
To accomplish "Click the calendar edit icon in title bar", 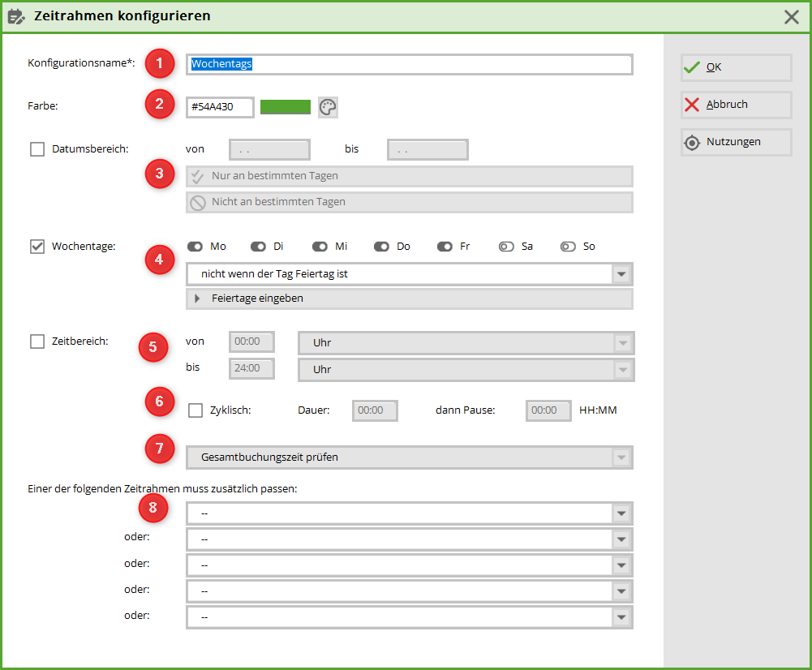I will pyautogui.click(x=16, y=16).
